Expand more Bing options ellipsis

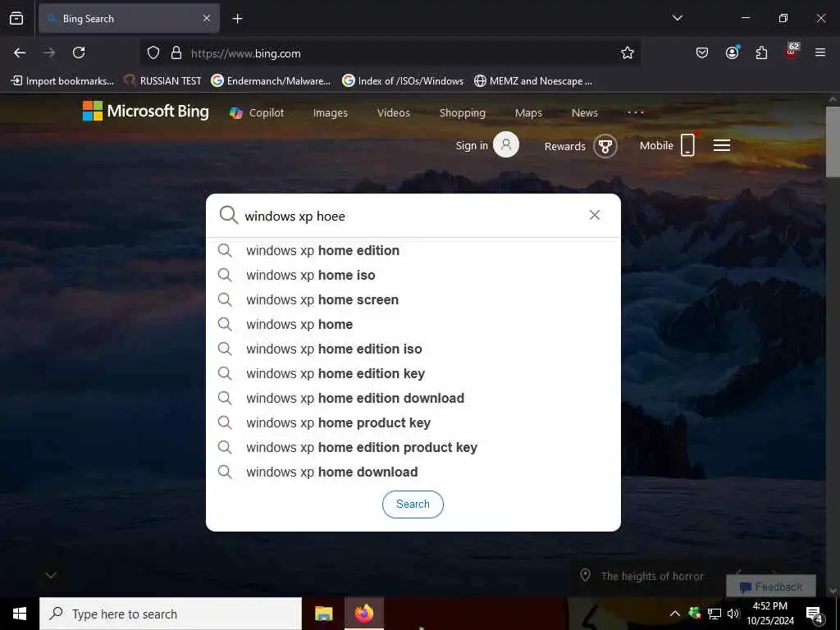click(x=636, y=112)
